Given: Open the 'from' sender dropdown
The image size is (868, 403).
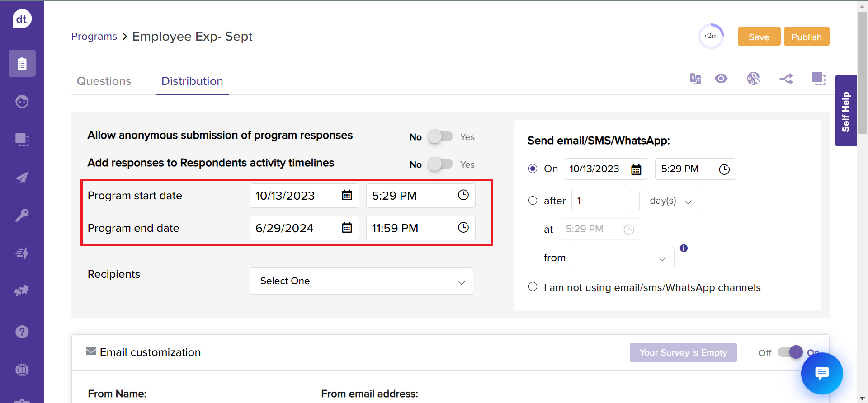Looking at the screenshot, I should point(623,258).
